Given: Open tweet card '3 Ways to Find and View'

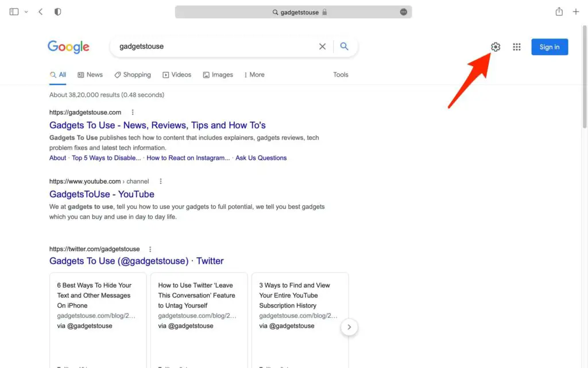Looking at the screenshot, I should click(x=300, y=320).
